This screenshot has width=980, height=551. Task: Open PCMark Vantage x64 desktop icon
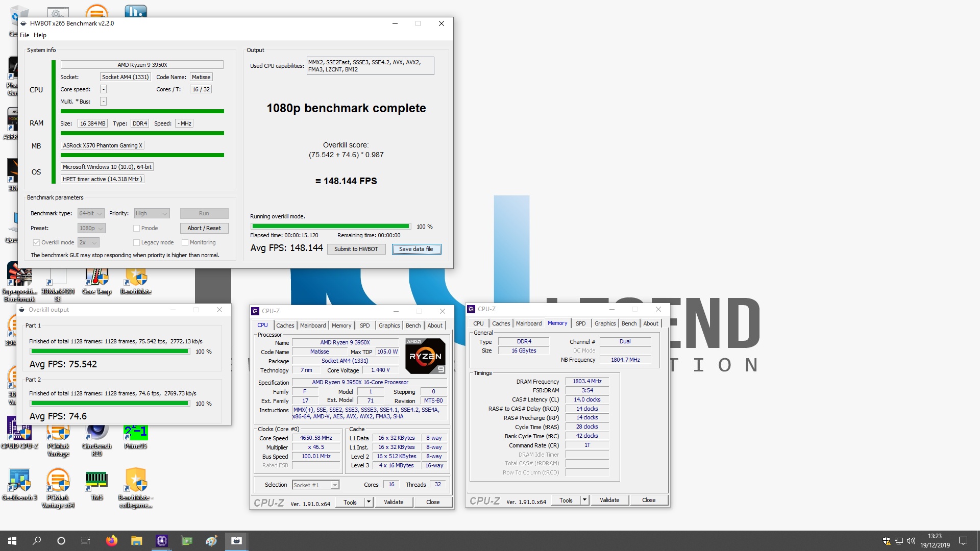(x=58, y=488)
